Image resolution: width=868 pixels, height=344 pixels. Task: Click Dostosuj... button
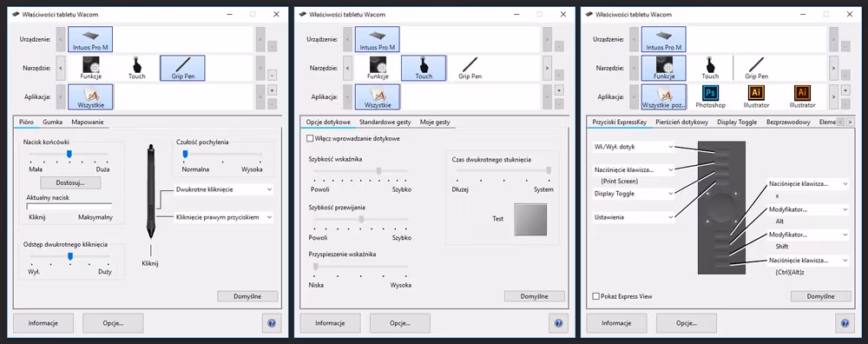[70, 182]
